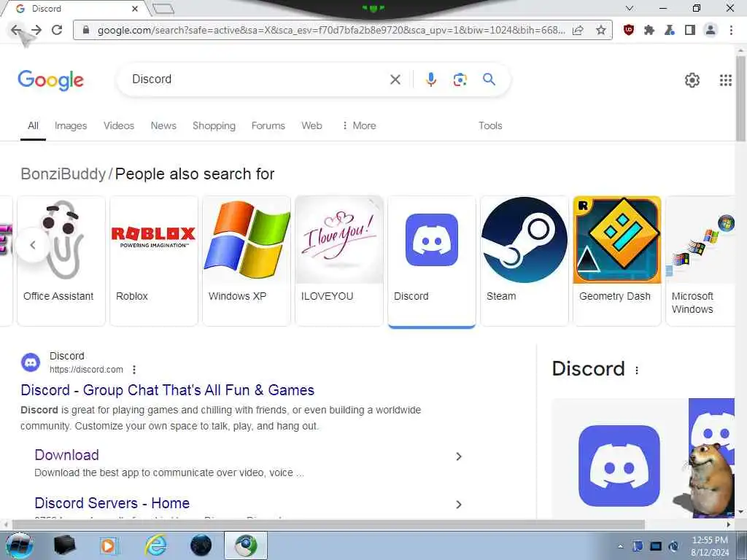Click the browser address bar URL
Image resolution: width=747 pixels, height=560 pixels.
(x=331, y=30)
